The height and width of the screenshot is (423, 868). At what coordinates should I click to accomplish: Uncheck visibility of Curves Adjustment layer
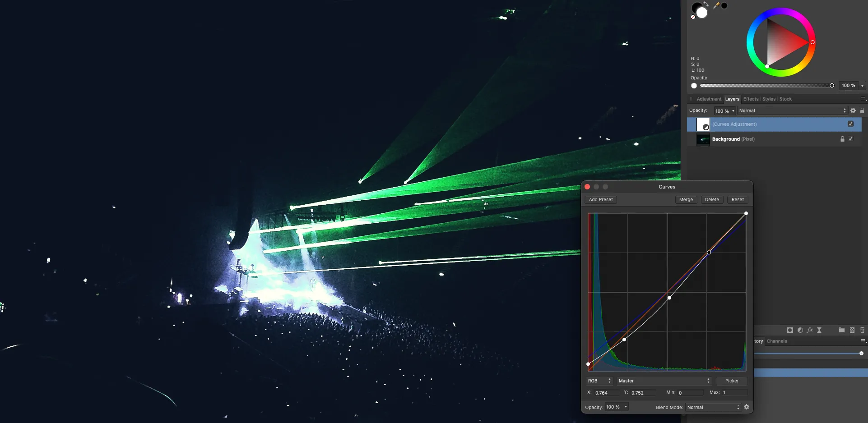(850, 124)
